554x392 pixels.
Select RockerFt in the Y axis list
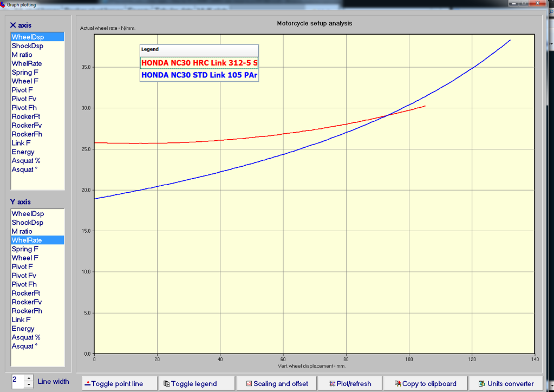pos(37,293)
